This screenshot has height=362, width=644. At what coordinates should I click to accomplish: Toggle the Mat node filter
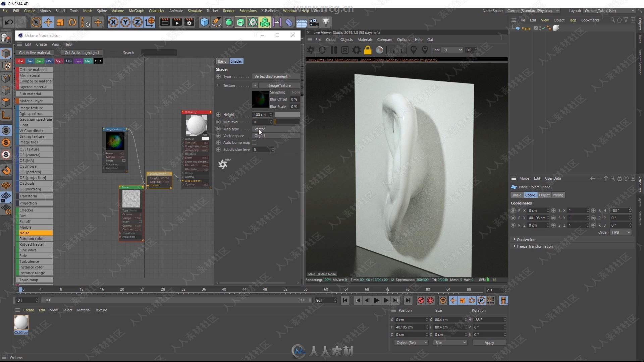[x=20, y=61]
